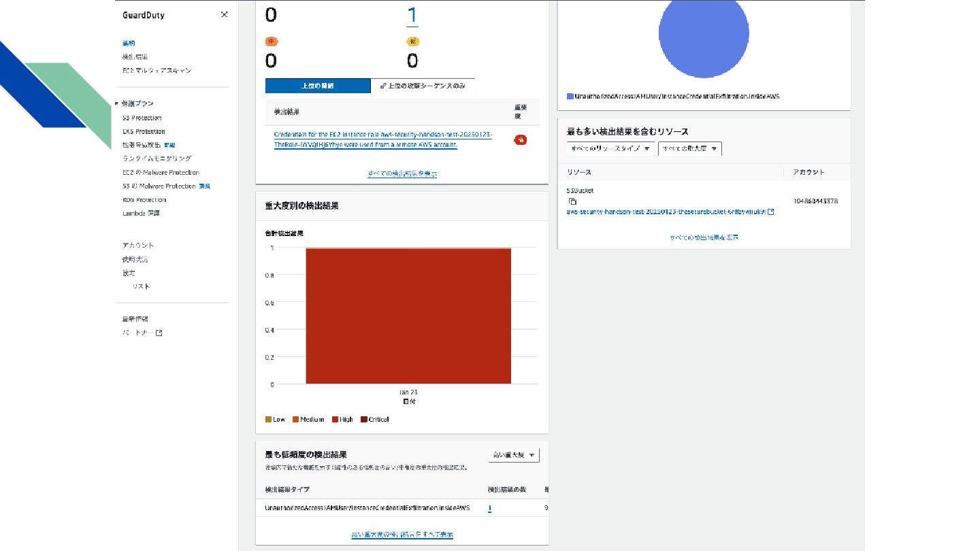This screenshot has width=980, height=551.
Task: Open EC2 マルウェアスキャン in sidebar
Action: tap(157, 70)
